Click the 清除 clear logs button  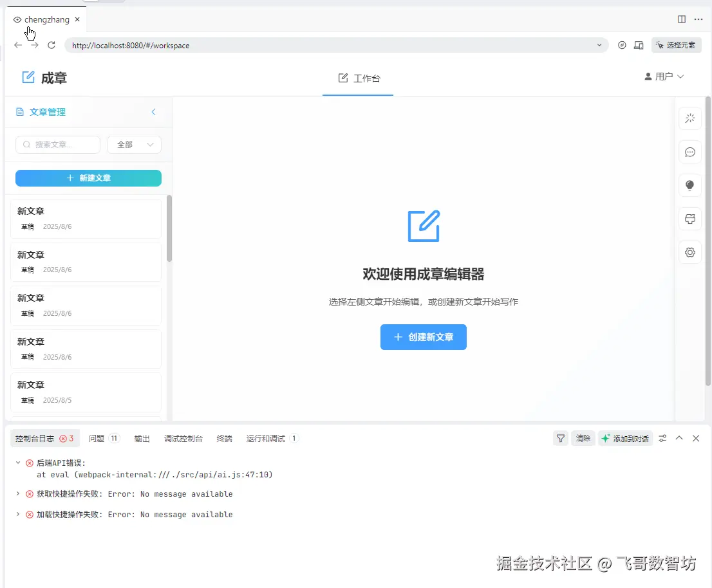pos(583,438)
